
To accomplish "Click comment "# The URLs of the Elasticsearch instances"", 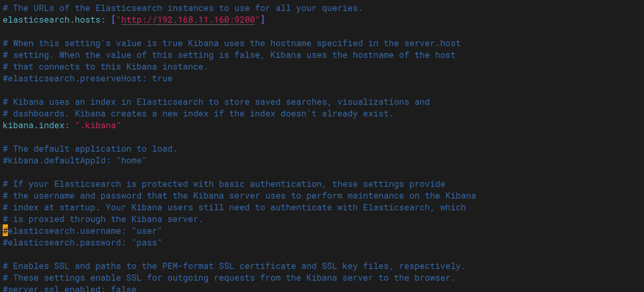I will 183,8.
